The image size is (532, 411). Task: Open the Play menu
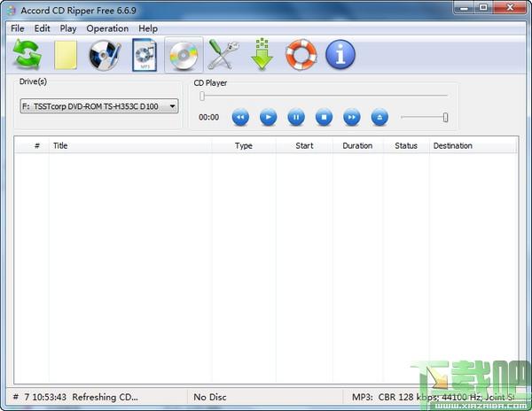point(68,28)
